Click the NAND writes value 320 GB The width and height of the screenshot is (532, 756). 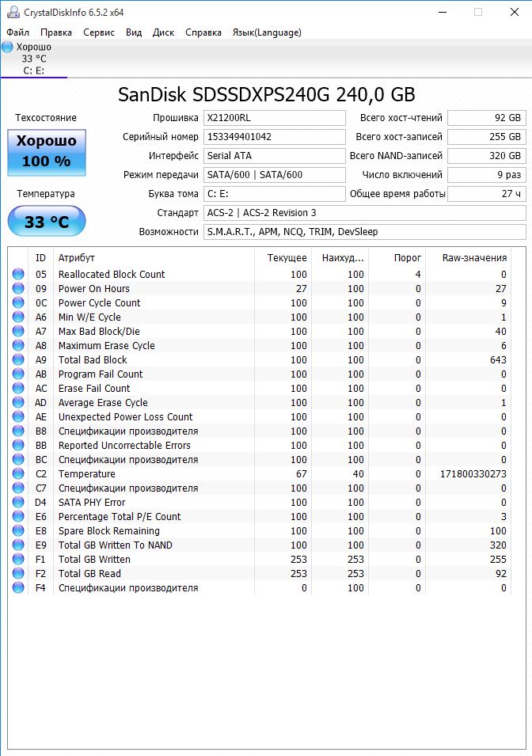click(487, 156)
